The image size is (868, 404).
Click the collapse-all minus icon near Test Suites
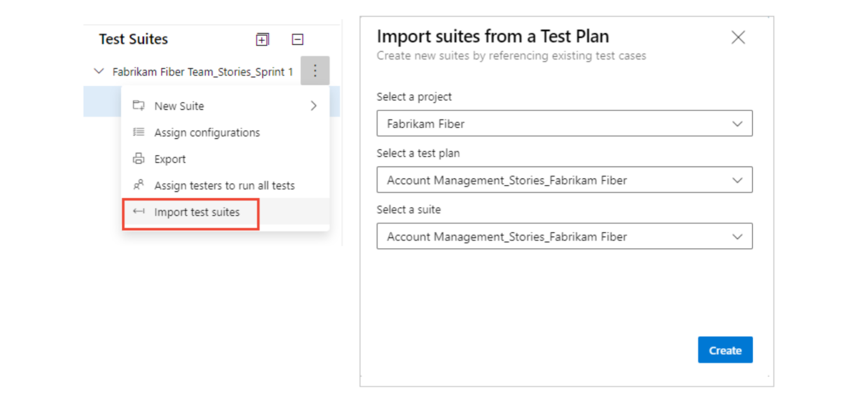(x=297, y=39)
